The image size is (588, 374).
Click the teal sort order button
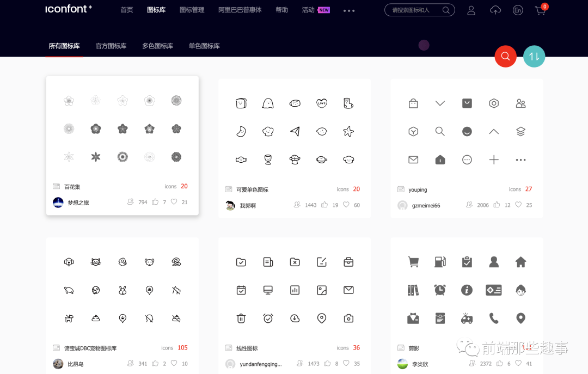(534, 56)
